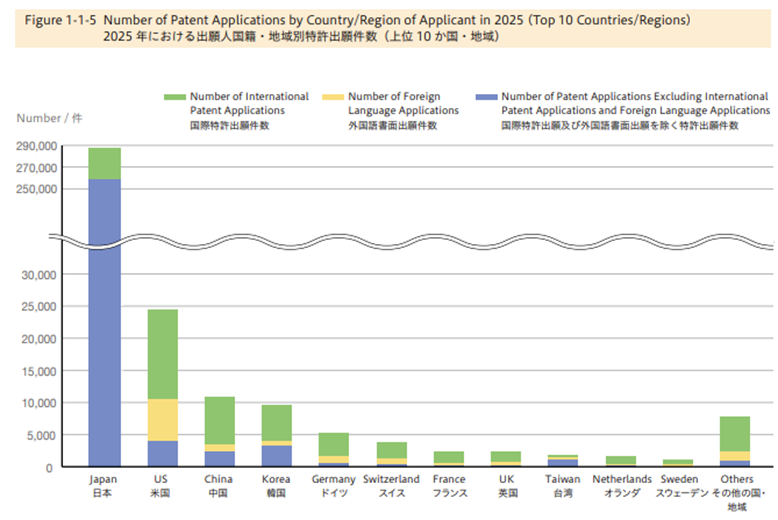This screenshot has width=778, height=520.
Task: Select the Netherlands x-axis label
Action: (621, 486)
